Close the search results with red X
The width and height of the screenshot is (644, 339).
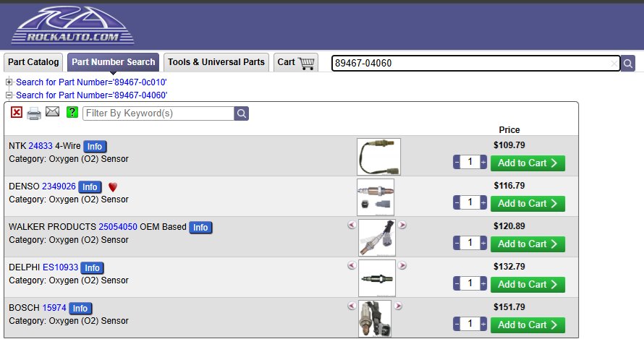[x=17, y=112]
